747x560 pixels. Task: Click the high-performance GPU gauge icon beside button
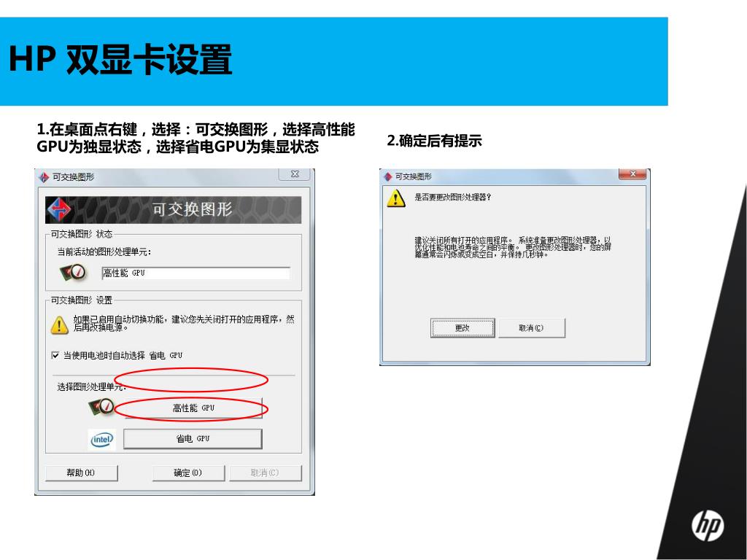(x=101, y=407)
